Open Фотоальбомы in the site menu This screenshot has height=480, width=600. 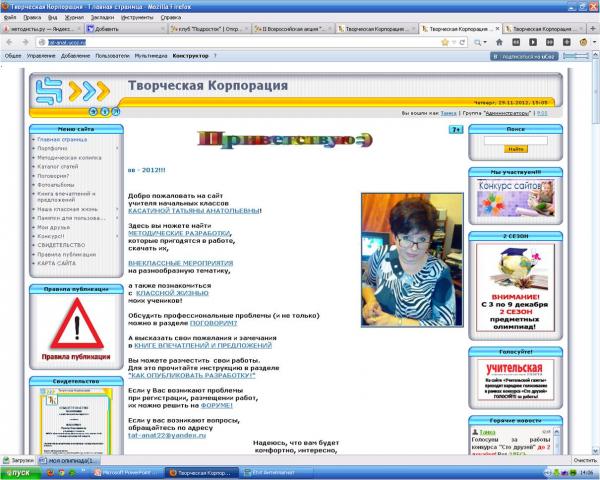point(55,185)
